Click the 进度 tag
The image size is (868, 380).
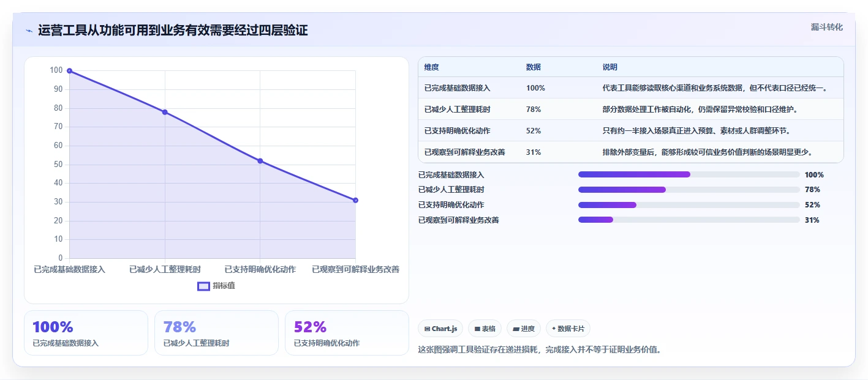(524, 329)
